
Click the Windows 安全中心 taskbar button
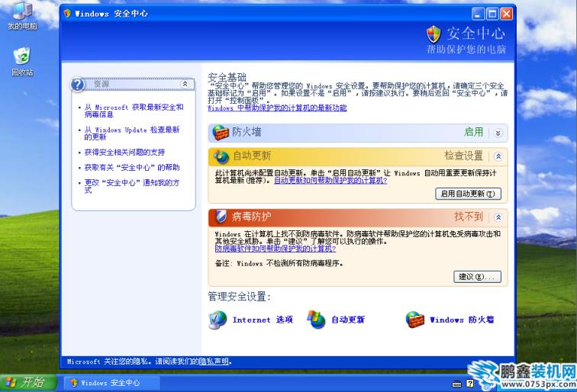[112, 383]
